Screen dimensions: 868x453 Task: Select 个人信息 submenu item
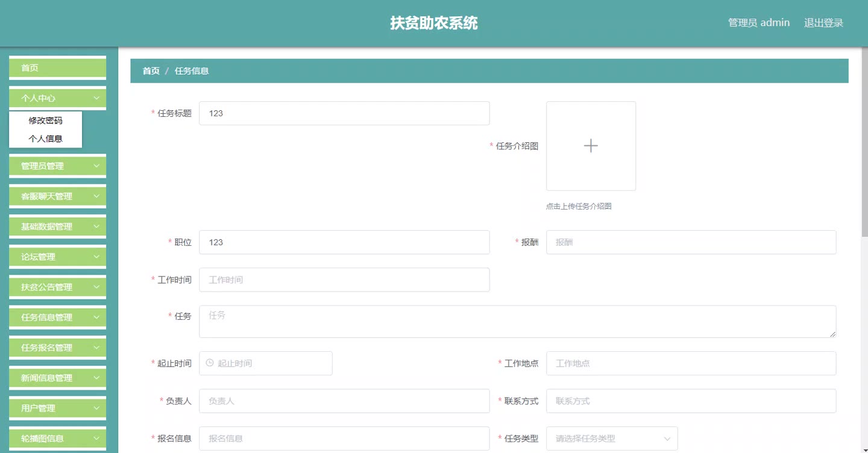click(x=45, y=139)
